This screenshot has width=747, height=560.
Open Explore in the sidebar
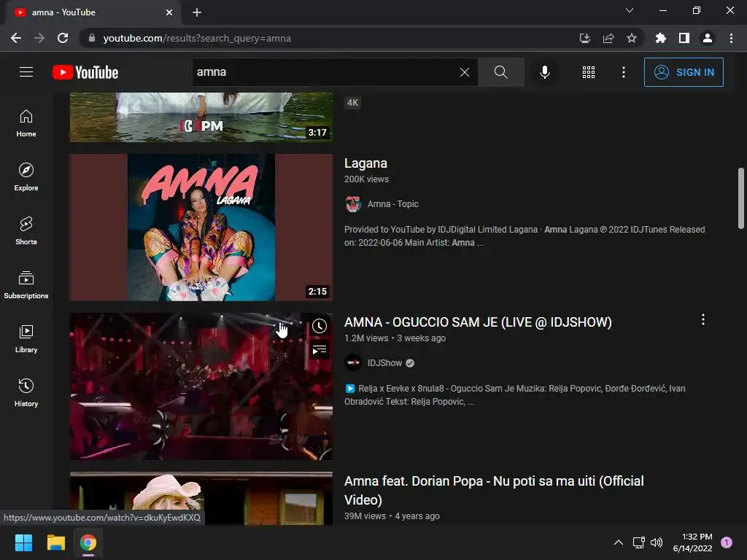(26, 177)
